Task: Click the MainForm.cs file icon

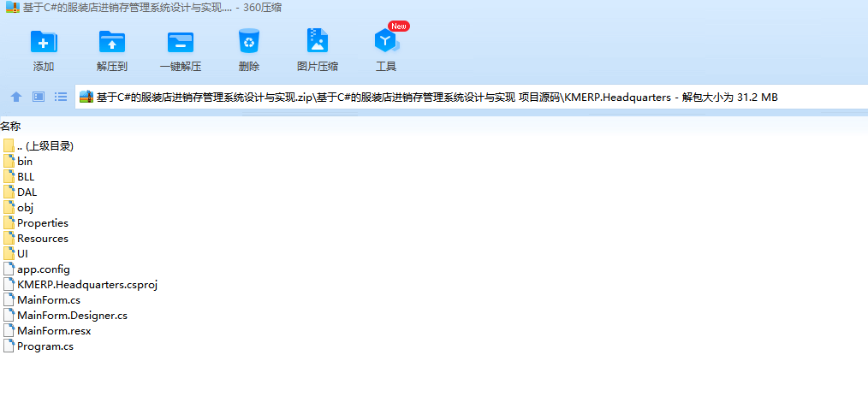Action: (9, 300)
